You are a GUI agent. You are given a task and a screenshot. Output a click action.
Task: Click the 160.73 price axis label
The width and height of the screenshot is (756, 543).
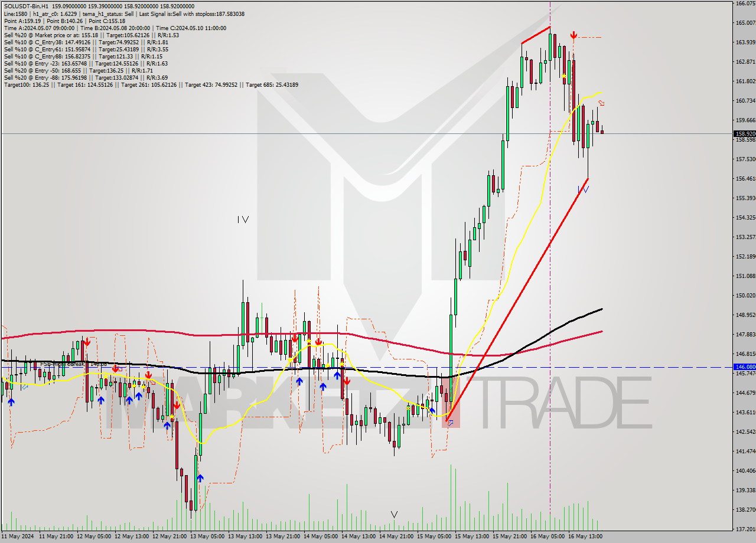coord(745,100)
